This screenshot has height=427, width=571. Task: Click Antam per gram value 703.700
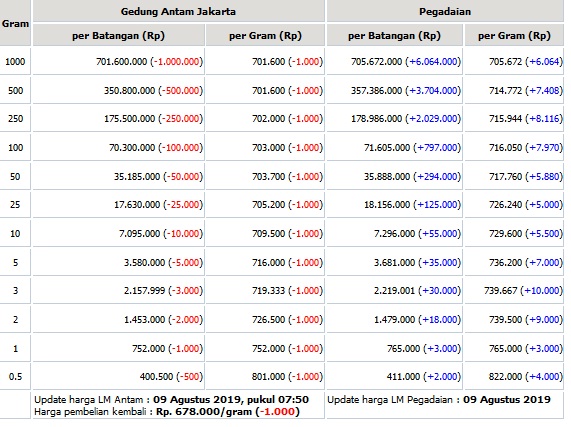pos(268,177)
